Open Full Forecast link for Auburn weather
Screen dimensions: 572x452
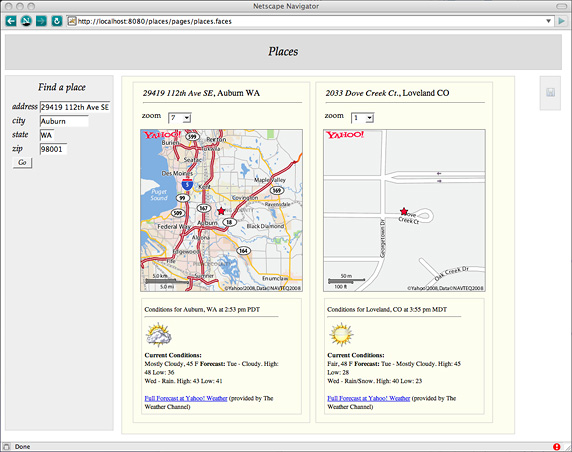click(x=186, y=398)
